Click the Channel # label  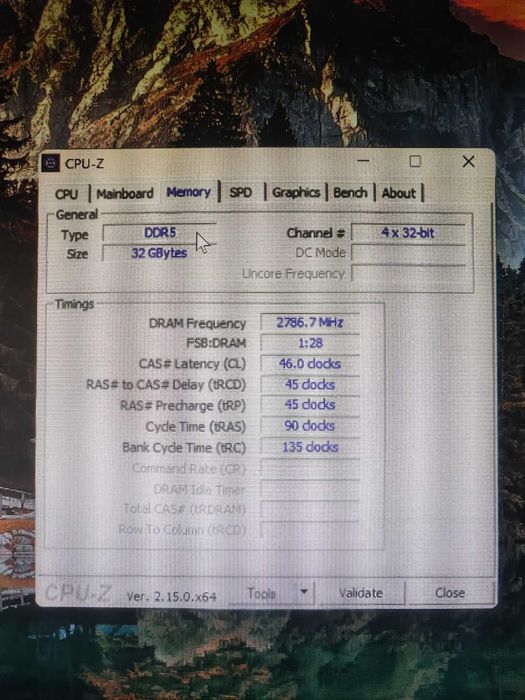316,233
